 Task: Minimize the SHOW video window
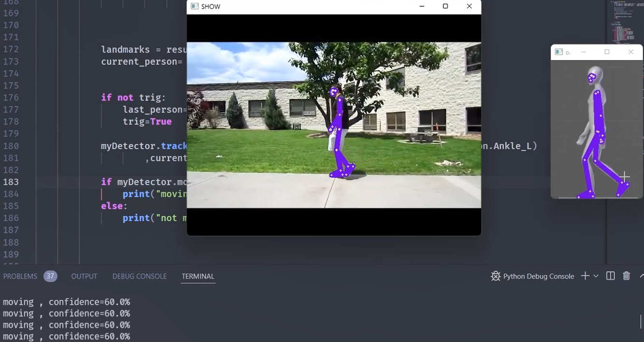pos(422,6)
